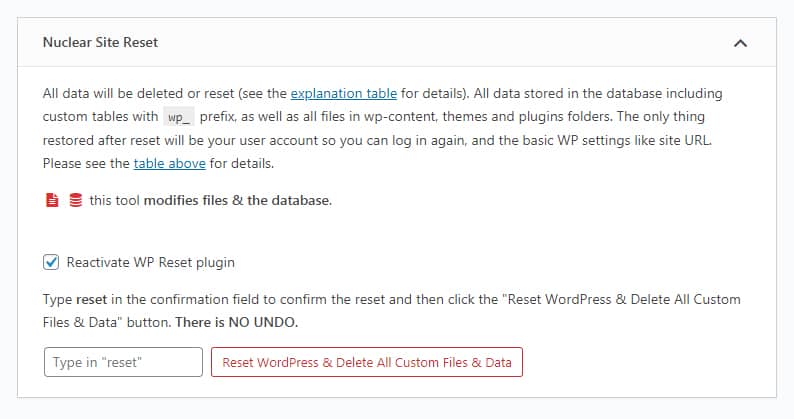The image size is (794, 419).
Task: Click the There is NO UNDO warning
Action: point(236,322)
